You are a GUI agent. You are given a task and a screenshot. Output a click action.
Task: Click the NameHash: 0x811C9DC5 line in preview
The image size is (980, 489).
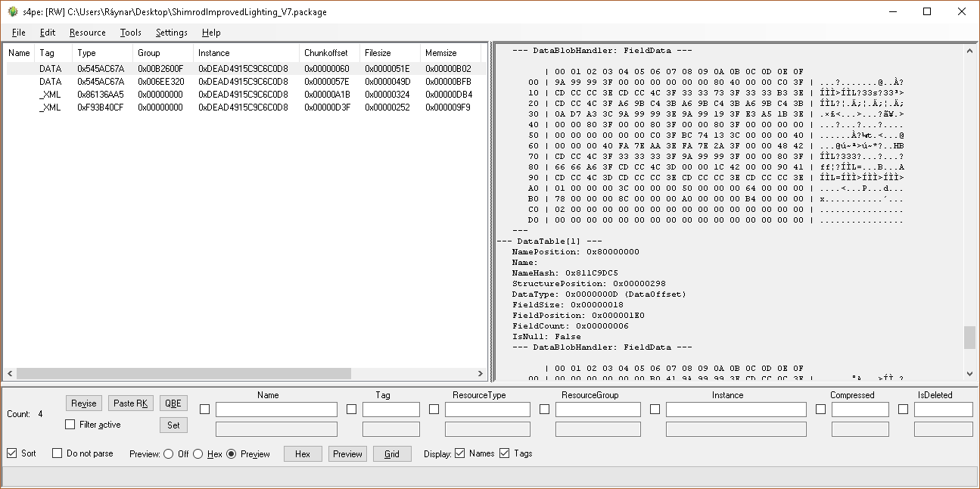pyautogui.click(x=565, y=273)
